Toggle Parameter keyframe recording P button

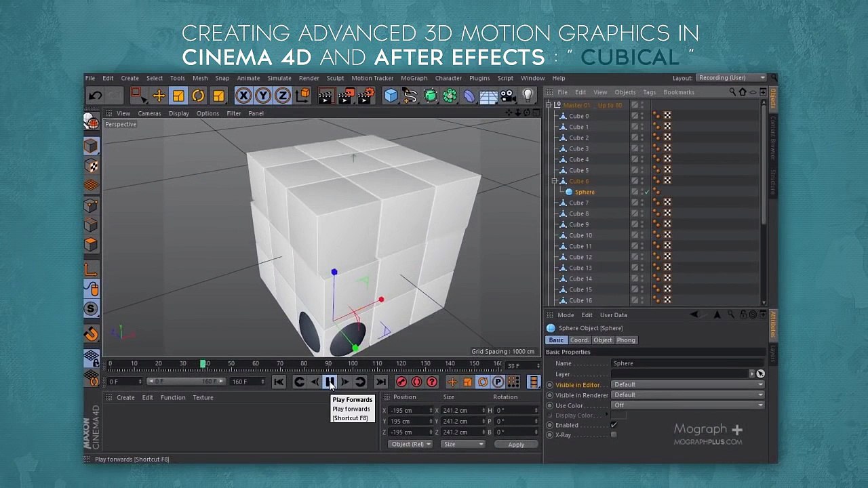(x=498, y=382)
